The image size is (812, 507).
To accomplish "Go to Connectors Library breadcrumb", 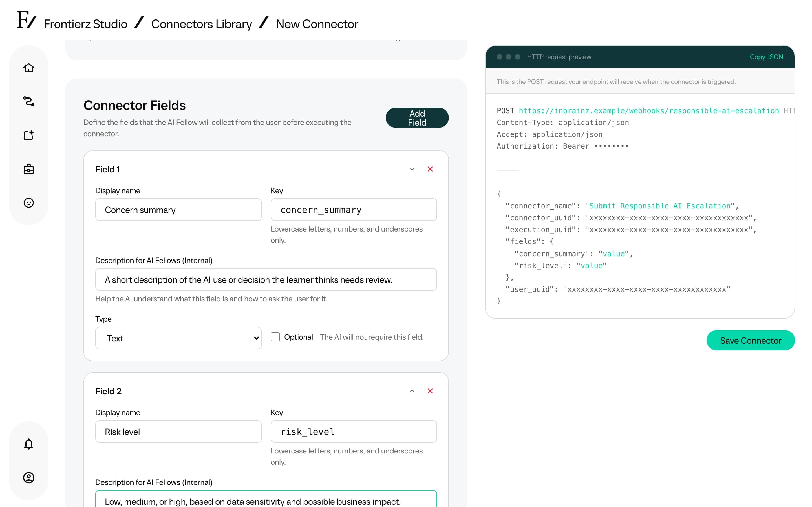I will tap(201, 24).
